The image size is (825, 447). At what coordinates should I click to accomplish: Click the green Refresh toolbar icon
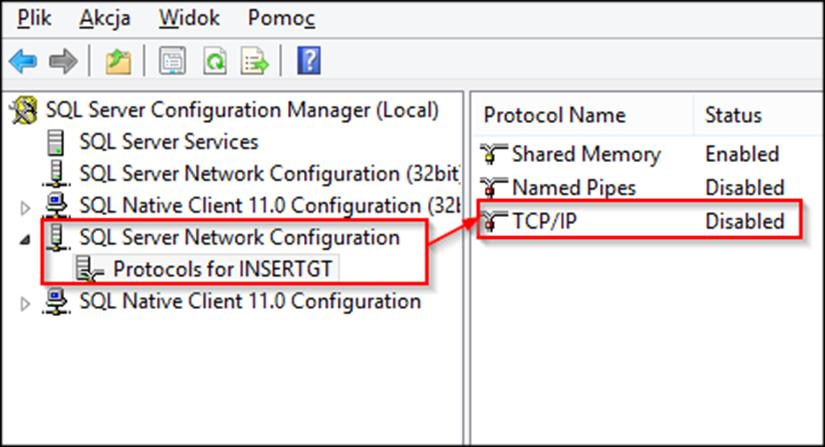click(x=215, y=61)
